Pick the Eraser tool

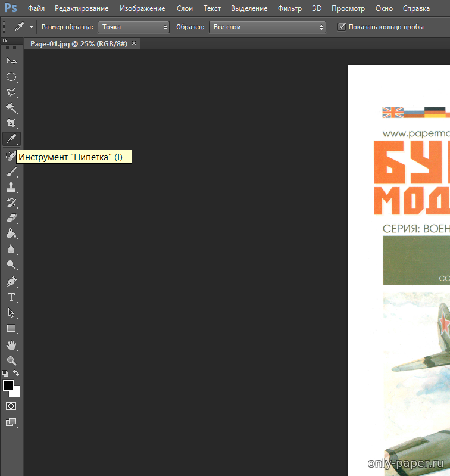click(x=11, y=218)
